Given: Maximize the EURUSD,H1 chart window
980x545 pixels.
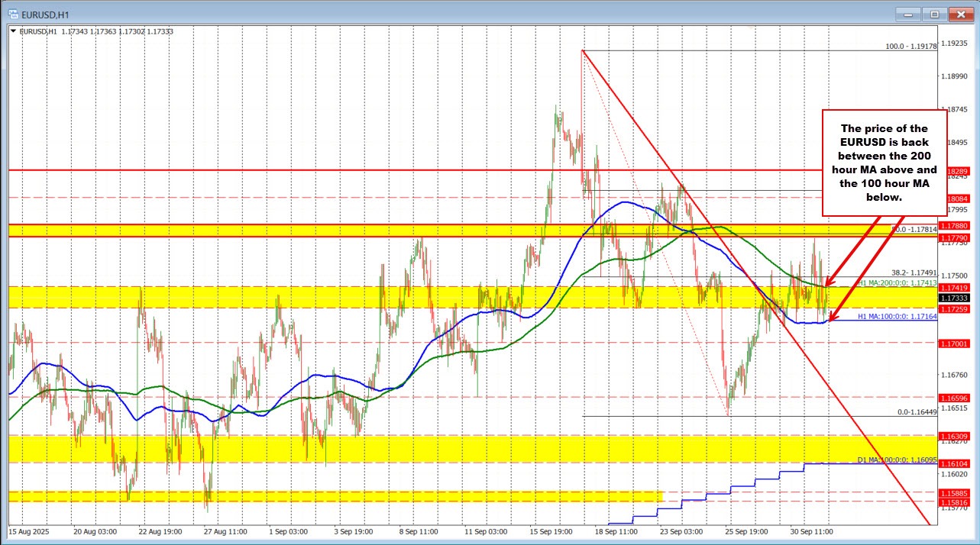Looking at the screenshot, I should 933,14.
